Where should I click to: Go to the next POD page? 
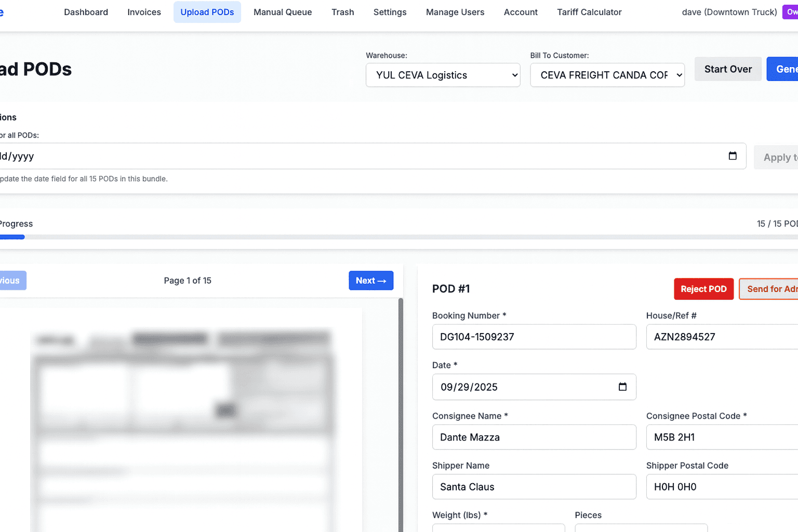click(x=371, y=280)
